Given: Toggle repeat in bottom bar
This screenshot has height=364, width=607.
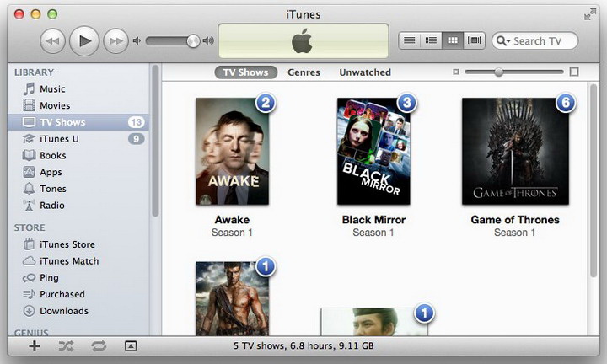Looking at the screenshot, I should (x=99, y=345).
